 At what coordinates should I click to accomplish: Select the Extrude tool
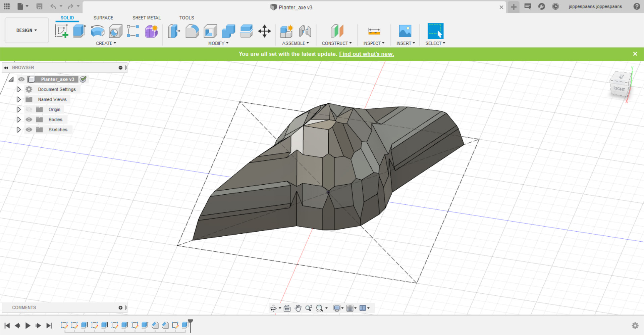[79, 31]
